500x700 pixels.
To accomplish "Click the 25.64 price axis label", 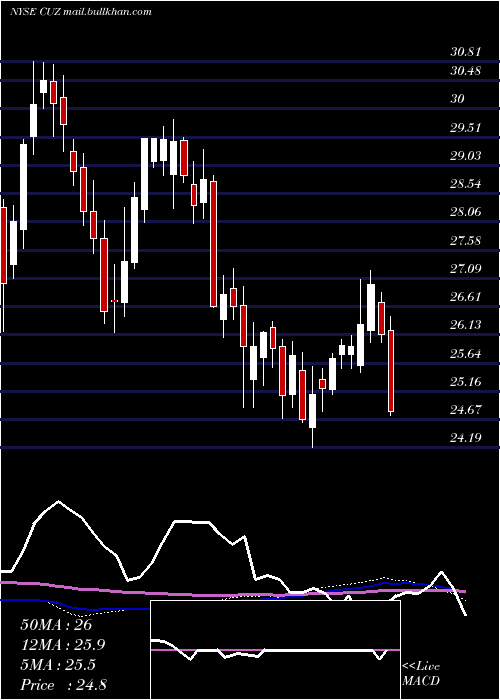I will click(466, 353).
